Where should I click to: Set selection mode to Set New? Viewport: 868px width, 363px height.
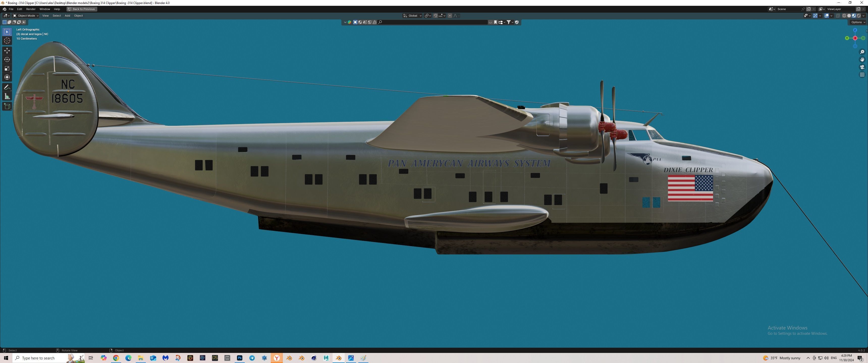[x=4, y=22]
